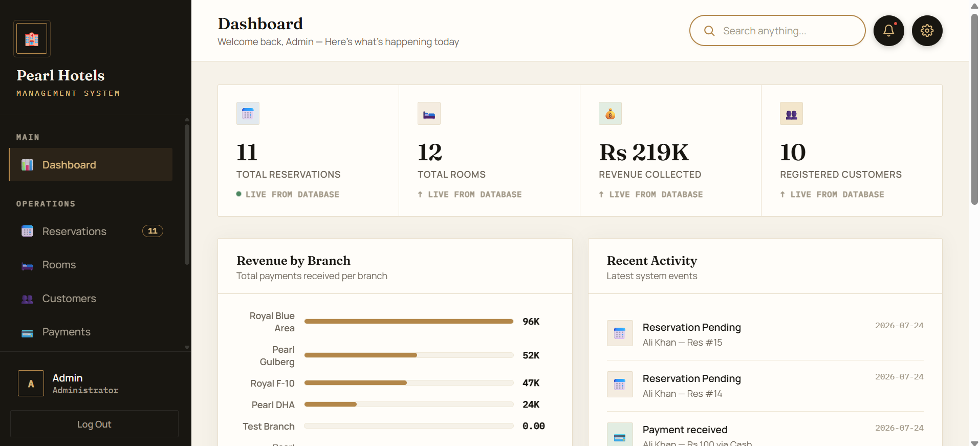Open the Dashboard menu item

click(91, 164)
